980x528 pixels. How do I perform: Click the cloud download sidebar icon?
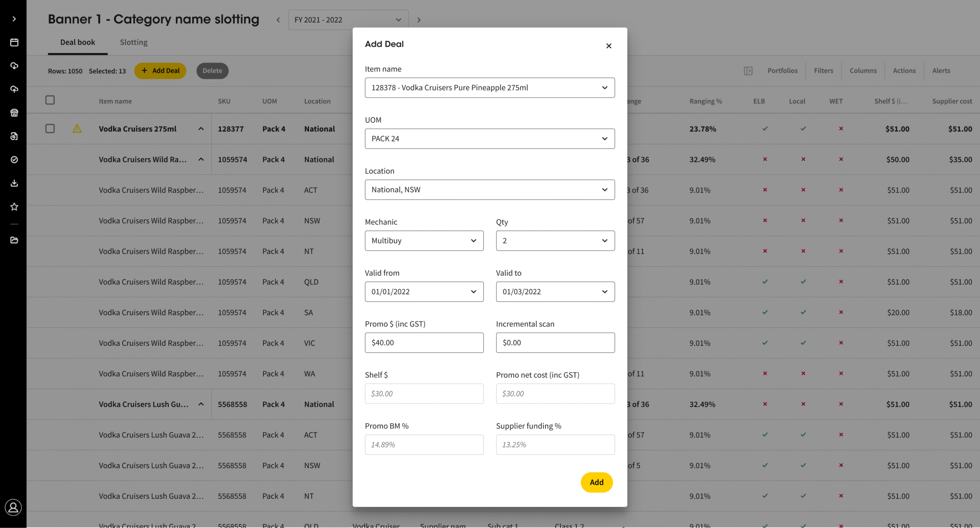(x=14, y=66)
